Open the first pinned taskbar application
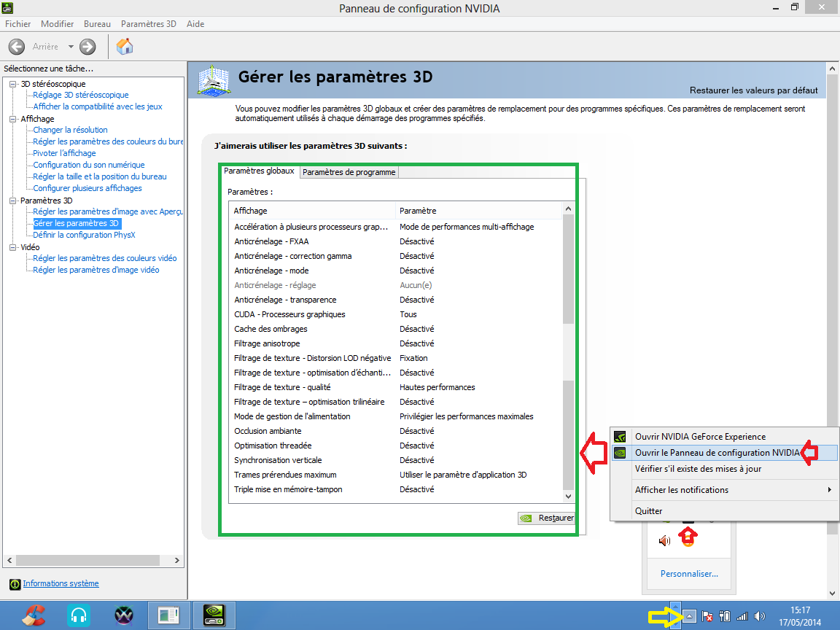Image resolution: width=840 pixels, height=630 pixels. coord(34,615)
